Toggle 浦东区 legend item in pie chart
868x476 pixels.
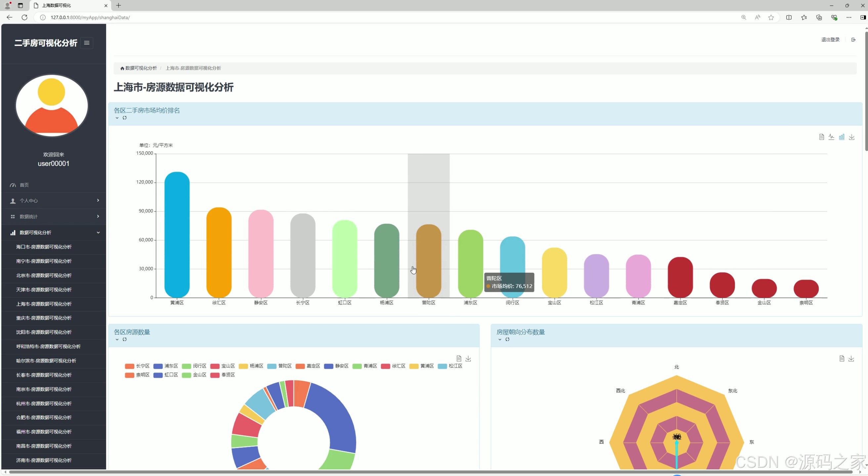[x=165, y=366]
